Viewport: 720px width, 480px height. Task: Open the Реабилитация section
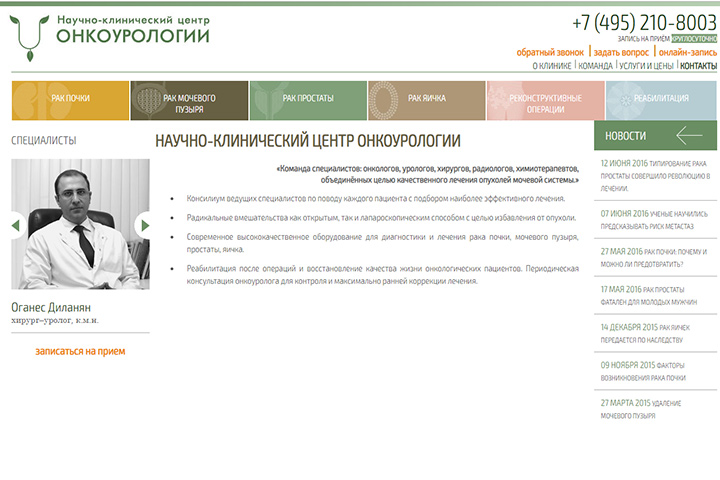click(x=661, y=101)
